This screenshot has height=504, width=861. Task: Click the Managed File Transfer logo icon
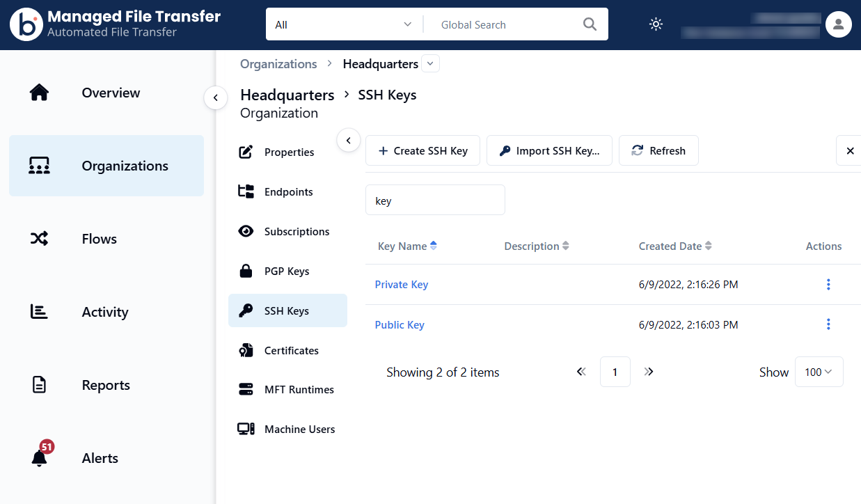(26, 24)
